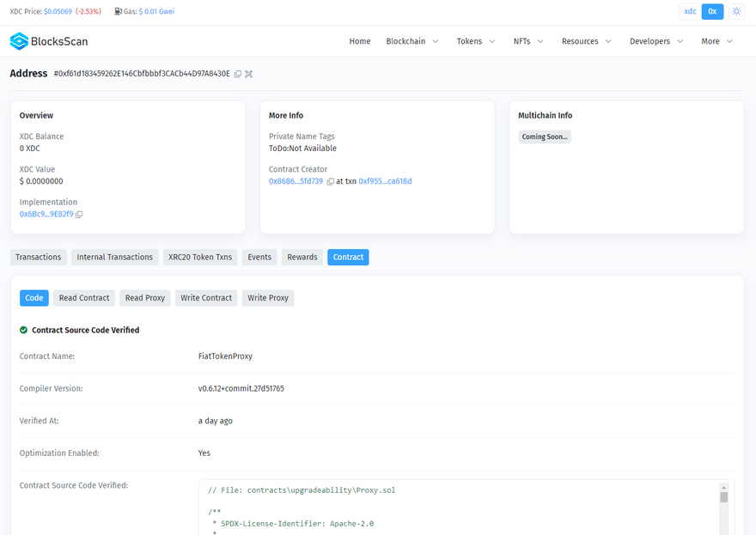Copy the Contract Creator address
The height and width of the screenshot is (535, 756).
330,182
